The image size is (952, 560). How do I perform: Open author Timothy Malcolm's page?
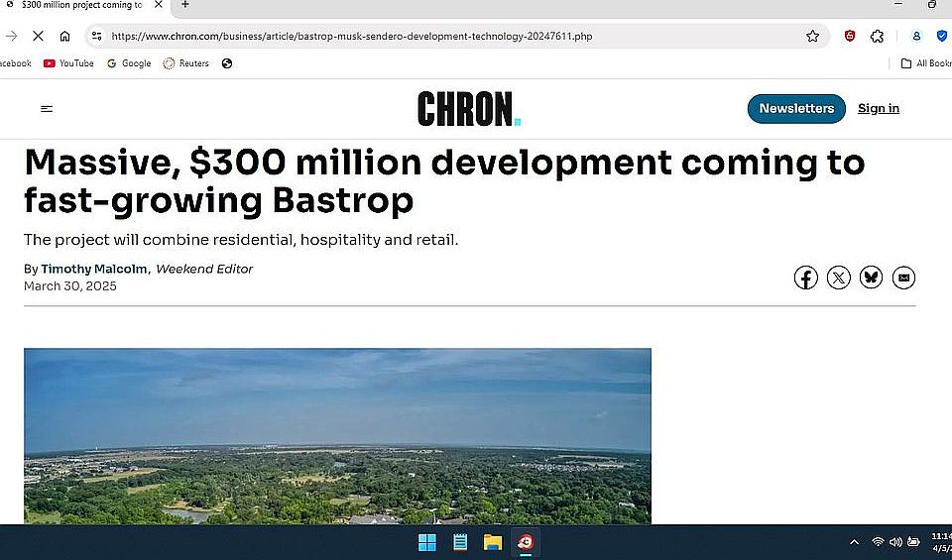[x=94, y=269]
